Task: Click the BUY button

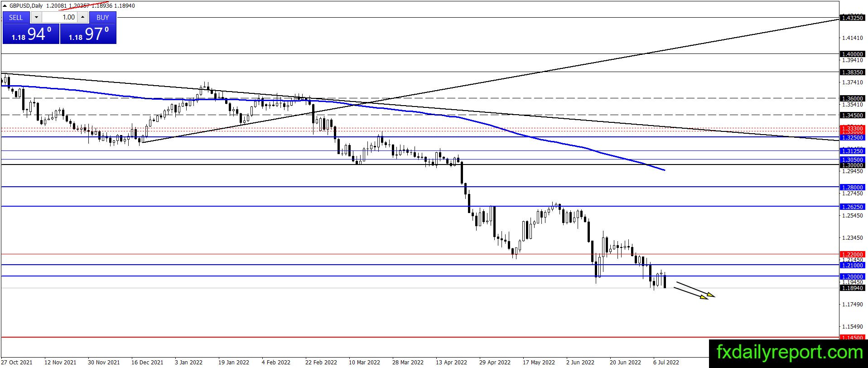Action: click(x=103, y=17)
